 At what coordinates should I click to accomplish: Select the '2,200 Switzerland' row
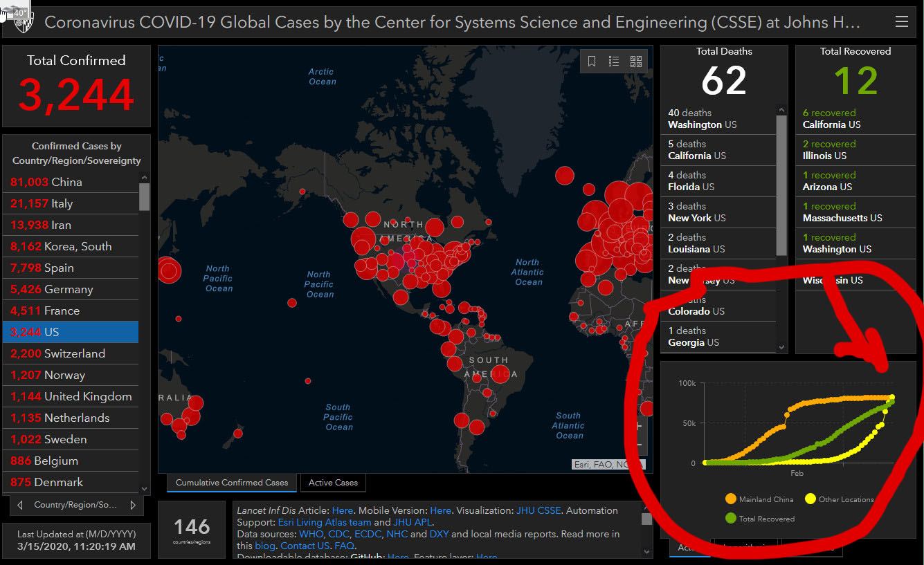click(71, 353)
